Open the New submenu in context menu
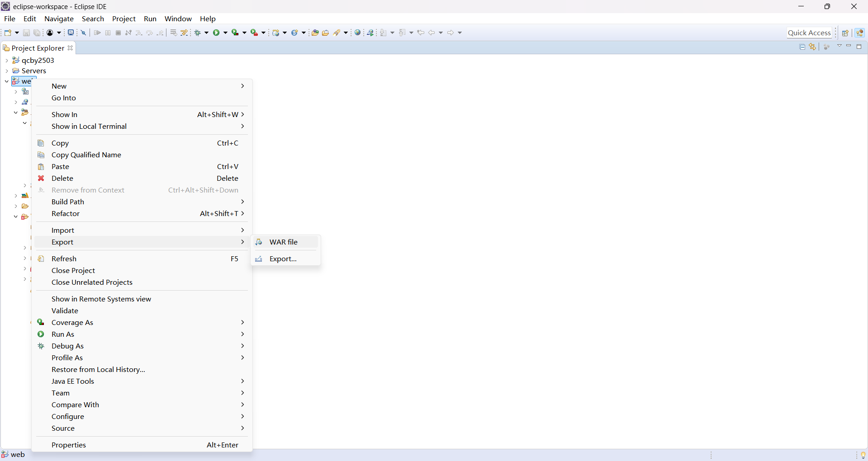Image resolution: width=868 pixels, height=461 pixels. click(142, 86)
